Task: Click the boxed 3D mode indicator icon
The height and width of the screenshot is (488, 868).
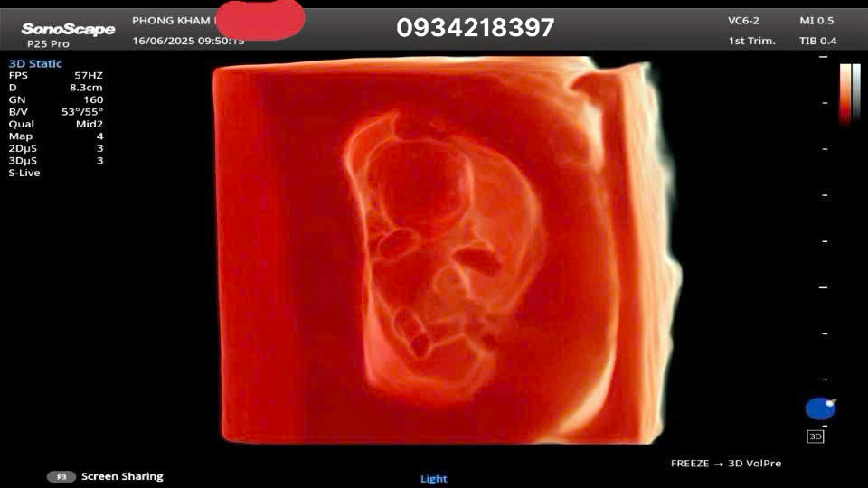Action: [815, 436]
